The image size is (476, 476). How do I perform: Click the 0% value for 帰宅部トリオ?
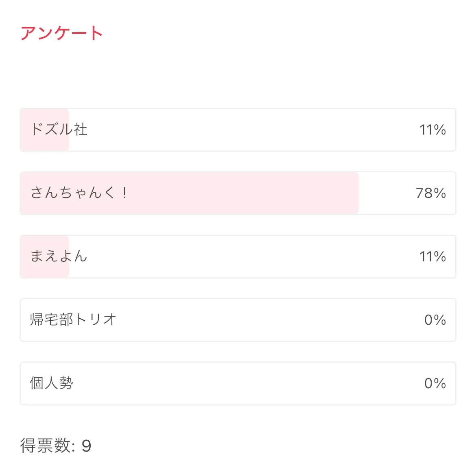[x=435, y=320]
